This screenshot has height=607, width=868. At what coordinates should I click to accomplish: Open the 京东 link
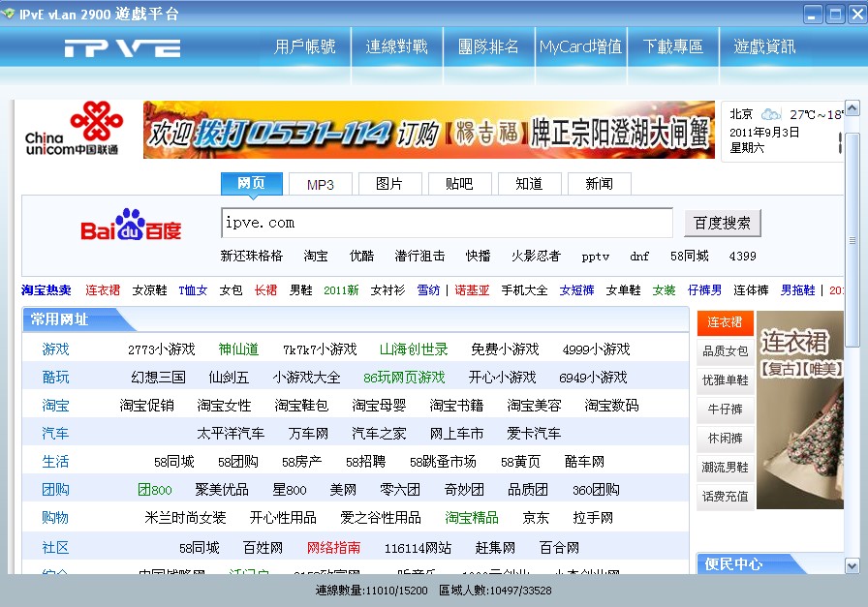(536, 518)
